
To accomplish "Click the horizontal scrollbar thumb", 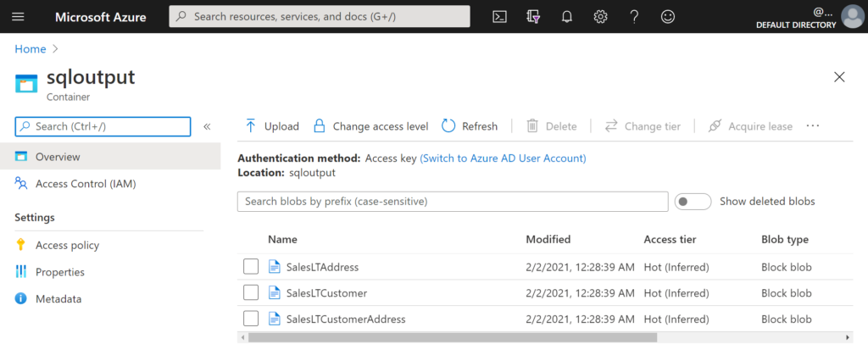I will click(x=453, y=337).
